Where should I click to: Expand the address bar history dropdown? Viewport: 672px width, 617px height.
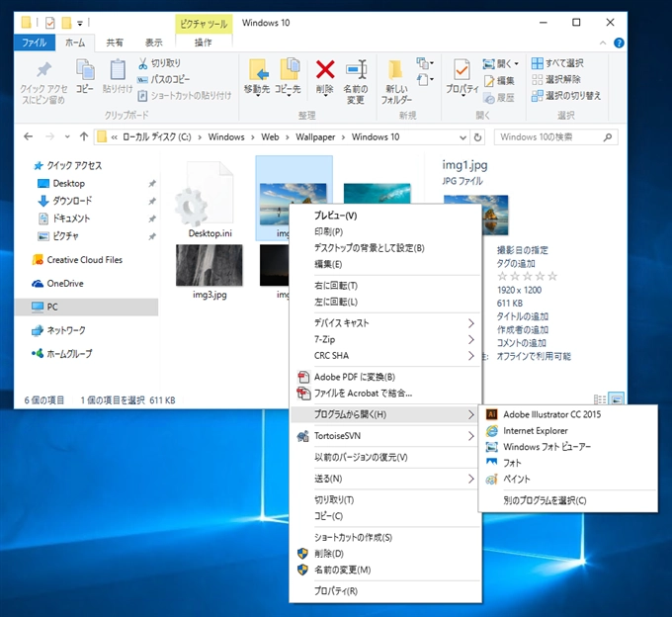[462, 137]
